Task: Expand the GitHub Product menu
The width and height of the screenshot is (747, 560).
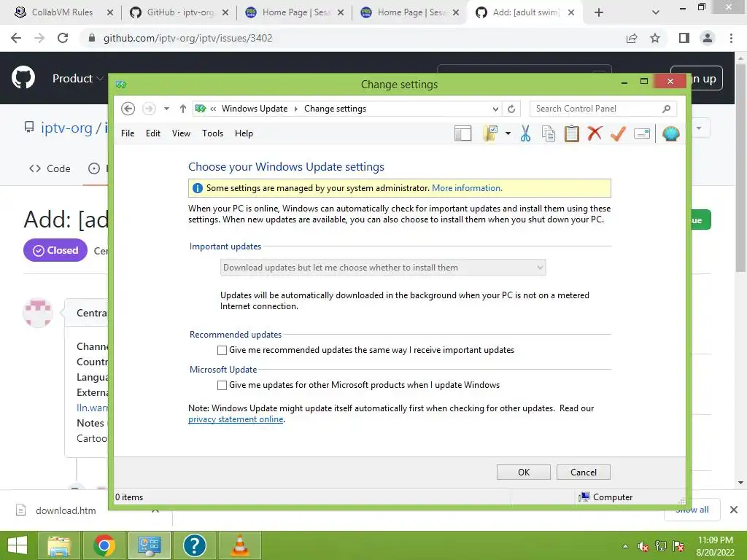Action: (x=77, y=79)
